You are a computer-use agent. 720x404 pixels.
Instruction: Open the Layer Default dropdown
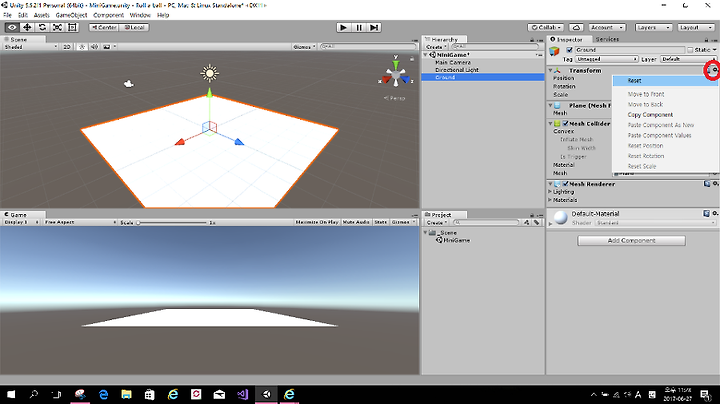pyautogui.click(x=688, y=59)
